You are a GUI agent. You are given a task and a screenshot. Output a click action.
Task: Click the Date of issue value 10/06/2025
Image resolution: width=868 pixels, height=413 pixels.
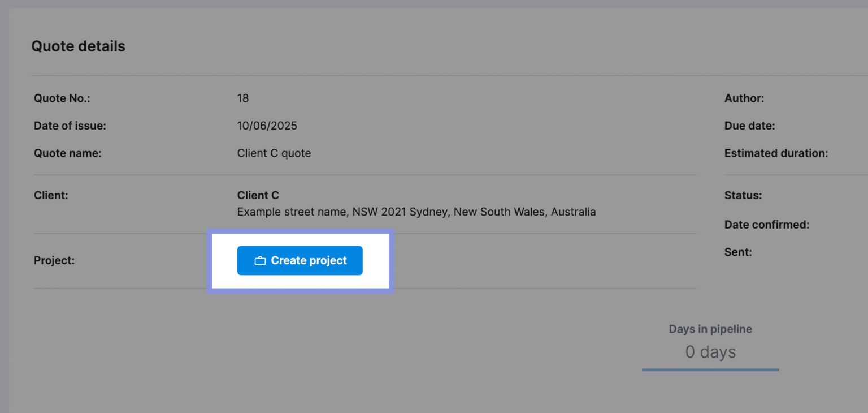267,126
